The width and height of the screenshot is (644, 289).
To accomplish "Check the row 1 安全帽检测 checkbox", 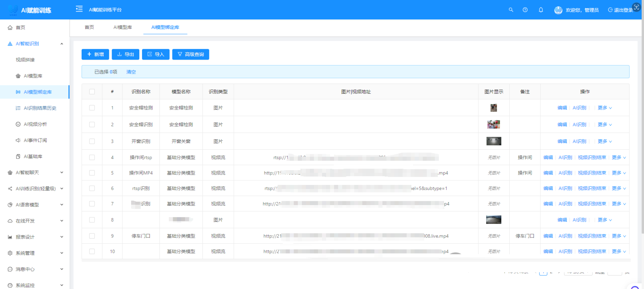I will click(x=92, y=108).
